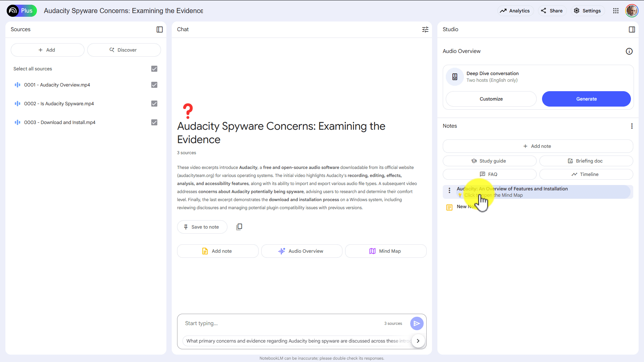Open Audio Overview info icon
Image resolution: width=644 pixels, height=362 pixels.
[x=629, y=51]
